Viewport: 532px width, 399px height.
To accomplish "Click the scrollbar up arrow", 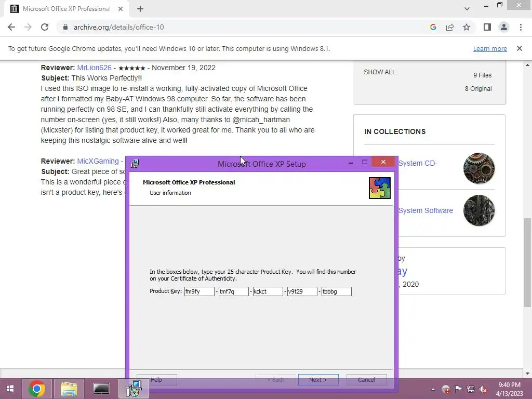I will [527, 65].
